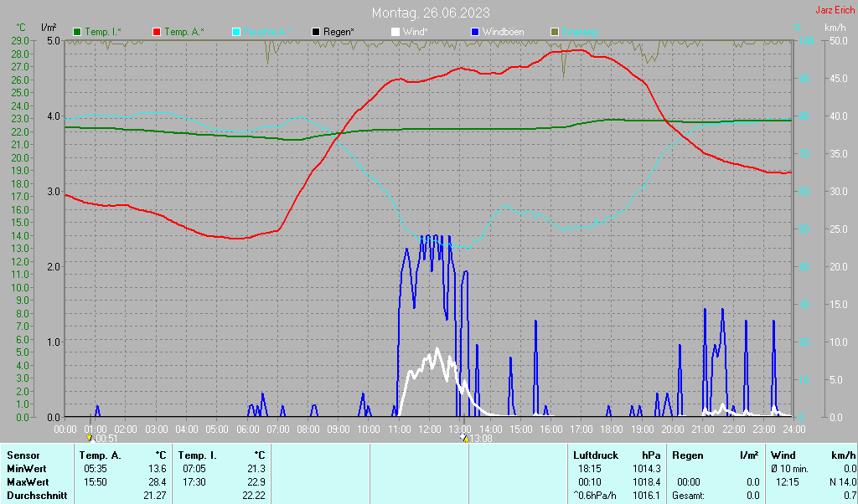Select the 'Feuchte A.*' legend label

tap(267, 33)
